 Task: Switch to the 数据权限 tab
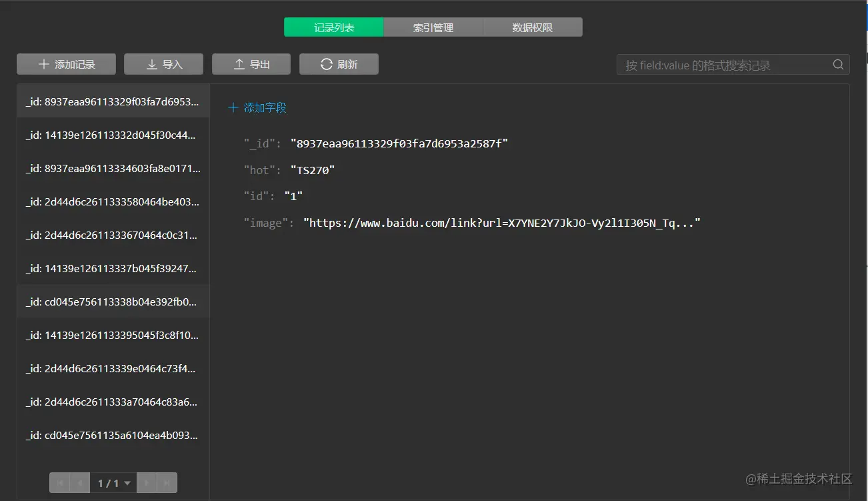533,27
